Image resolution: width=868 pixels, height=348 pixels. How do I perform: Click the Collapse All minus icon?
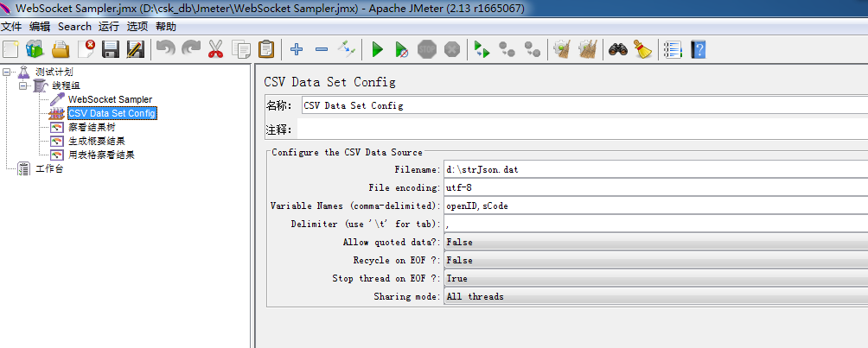pos(322,49)
